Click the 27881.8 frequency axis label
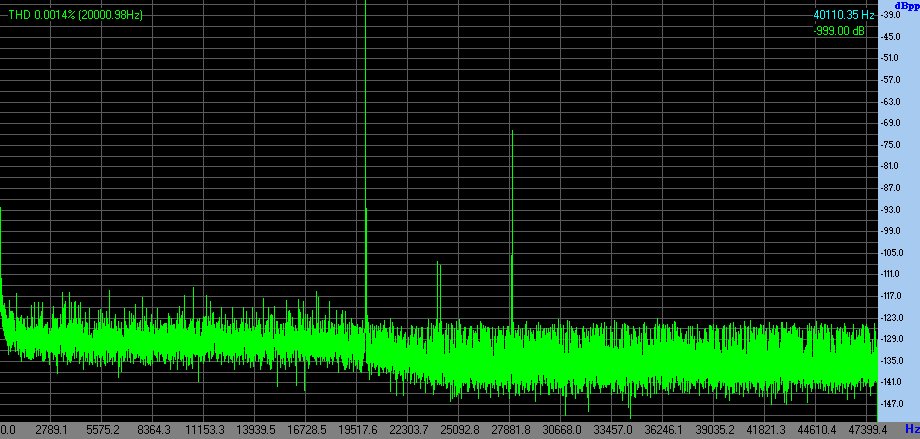Screen dimensions: 920x439 tap(511, 430)
